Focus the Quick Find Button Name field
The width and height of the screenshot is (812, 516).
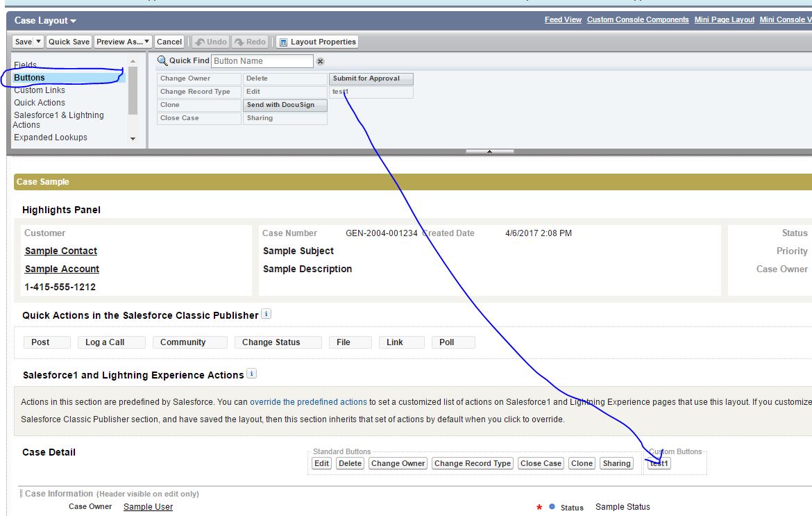[262, 61]
